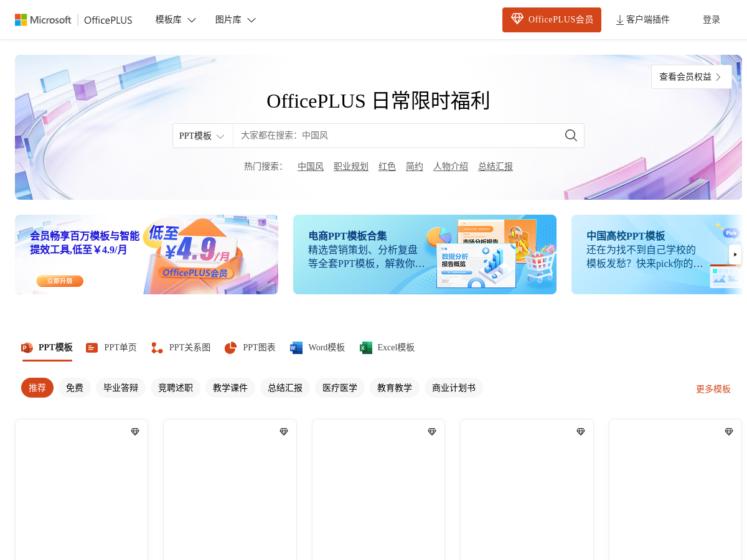Click the diamond icon in the membership button
Screen dimensions: 747x560
point(517,19)
